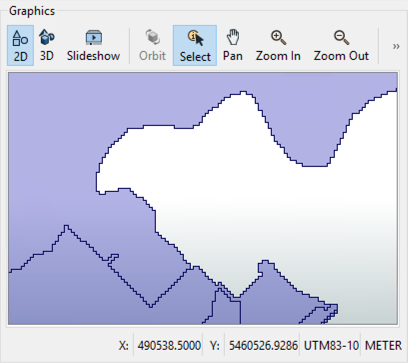Click the X coordinate value field
The width and height of the screenshot is (408, 363).
click(x=169, y=345)
